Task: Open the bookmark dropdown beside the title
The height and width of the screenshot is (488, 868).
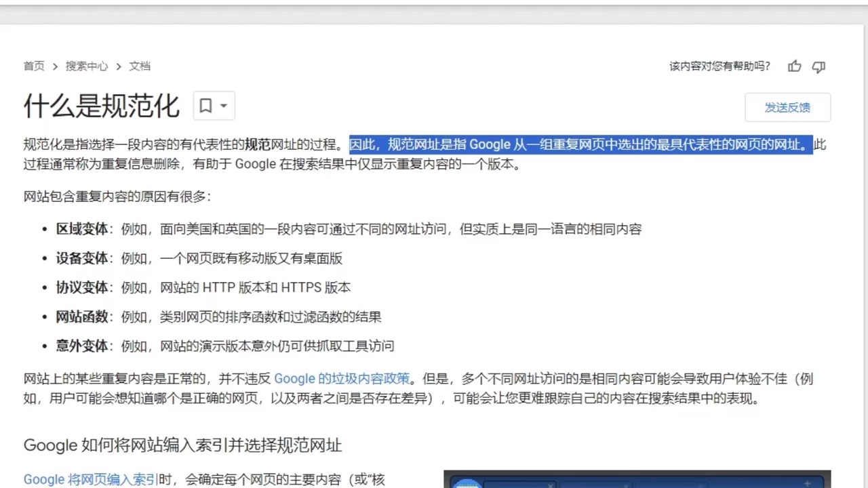Action: 214,106
